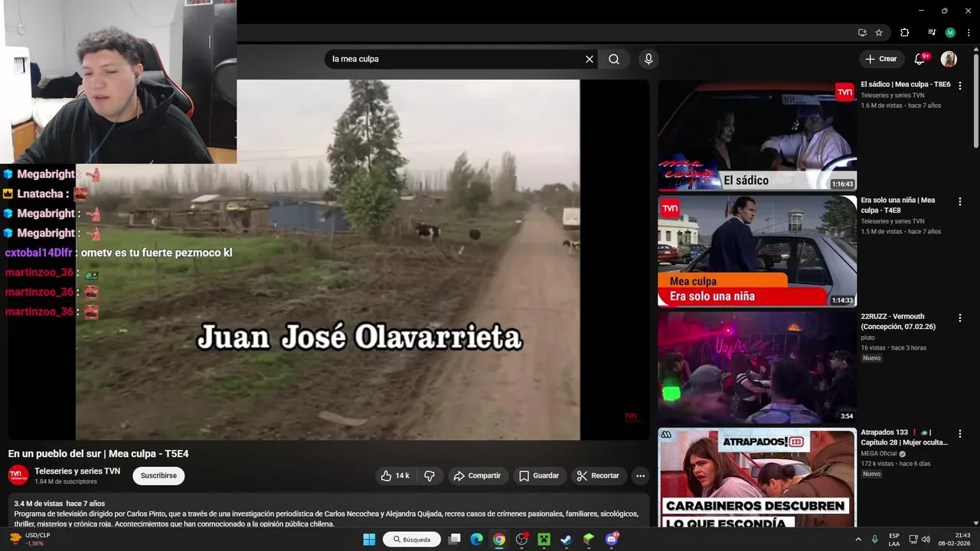
Task: Start voice search with the microphone icon
Action: [648, 59]
